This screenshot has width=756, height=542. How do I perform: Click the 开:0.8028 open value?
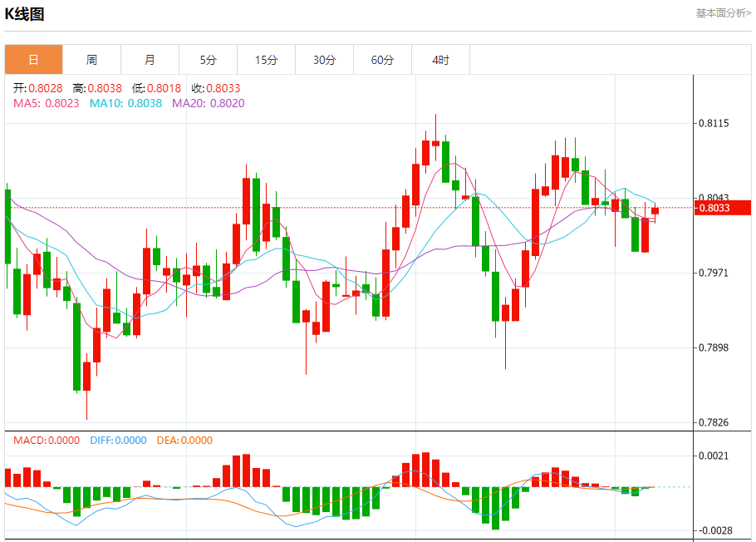pos(37,88)
